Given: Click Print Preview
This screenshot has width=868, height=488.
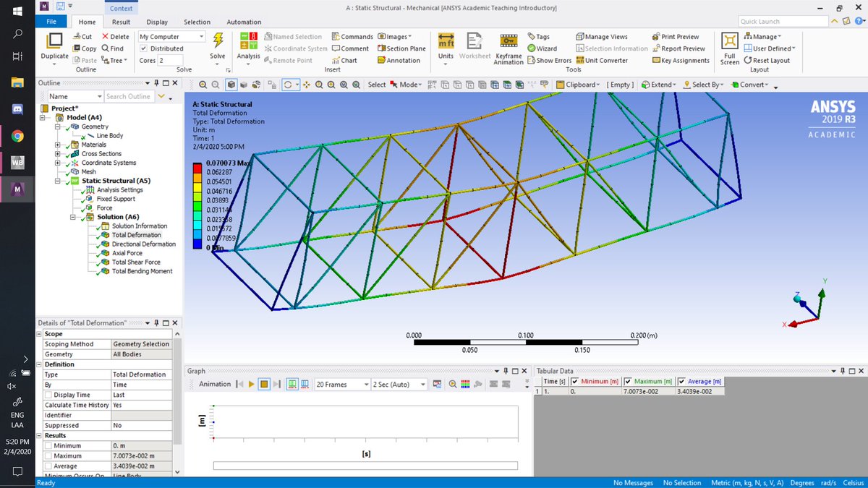Looking at the screenshot, I should (x=675, y=37).
